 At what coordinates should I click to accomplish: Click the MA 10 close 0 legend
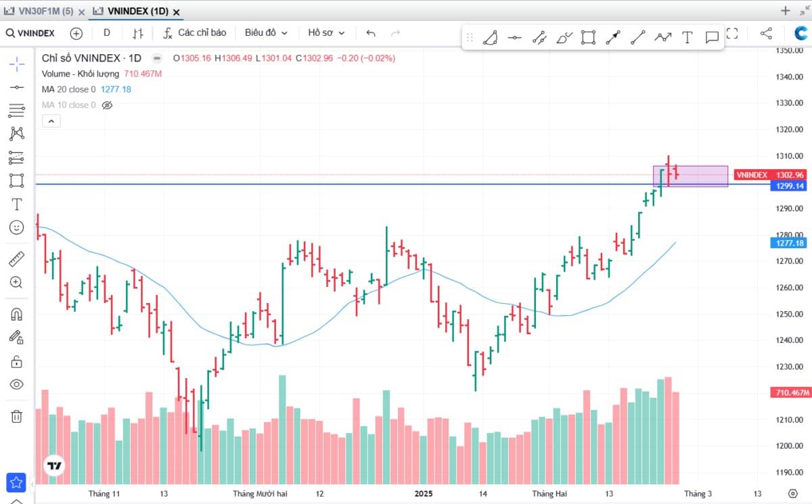pos(69,106)
